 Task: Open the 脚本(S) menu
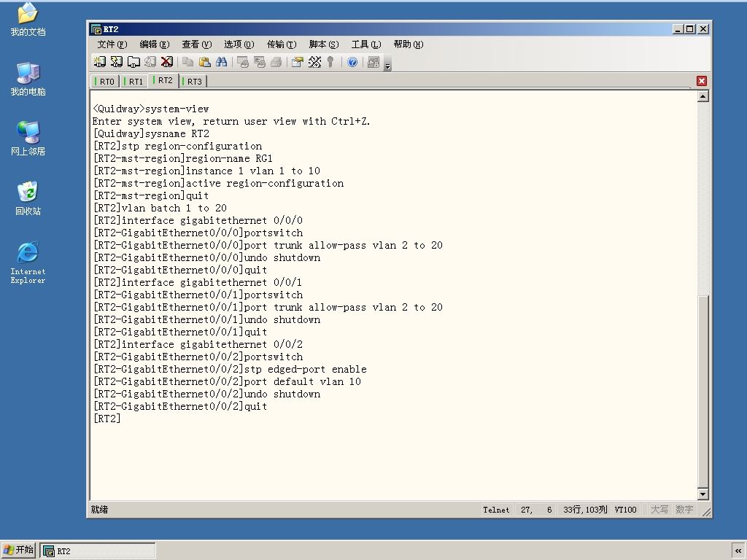click(324, 44)
